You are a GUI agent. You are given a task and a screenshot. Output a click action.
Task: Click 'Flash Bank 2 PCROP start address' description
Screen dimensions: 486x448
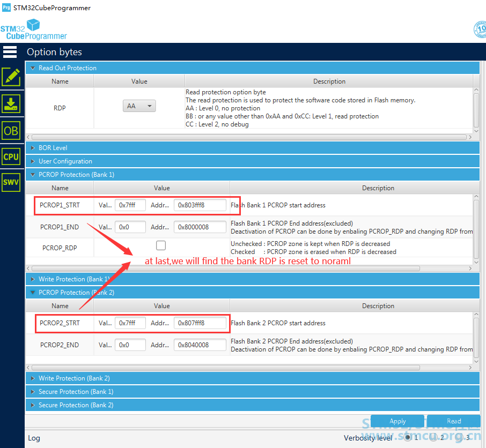[x=278, y=323]
